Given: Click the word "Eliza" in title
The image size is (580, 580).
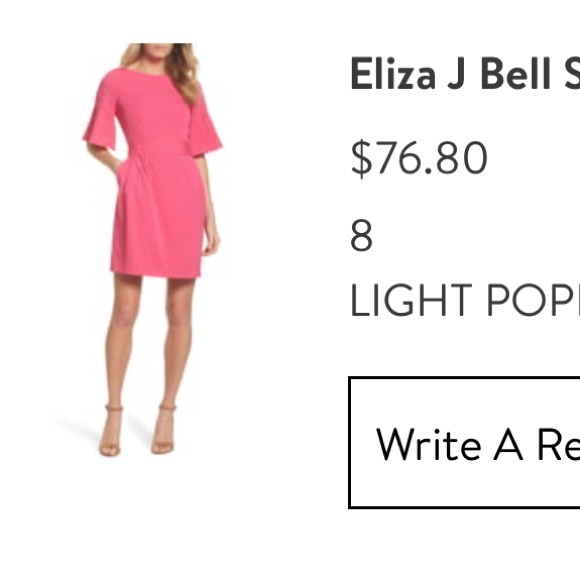Looking at the screenshot, I should (x=393, y=73).
